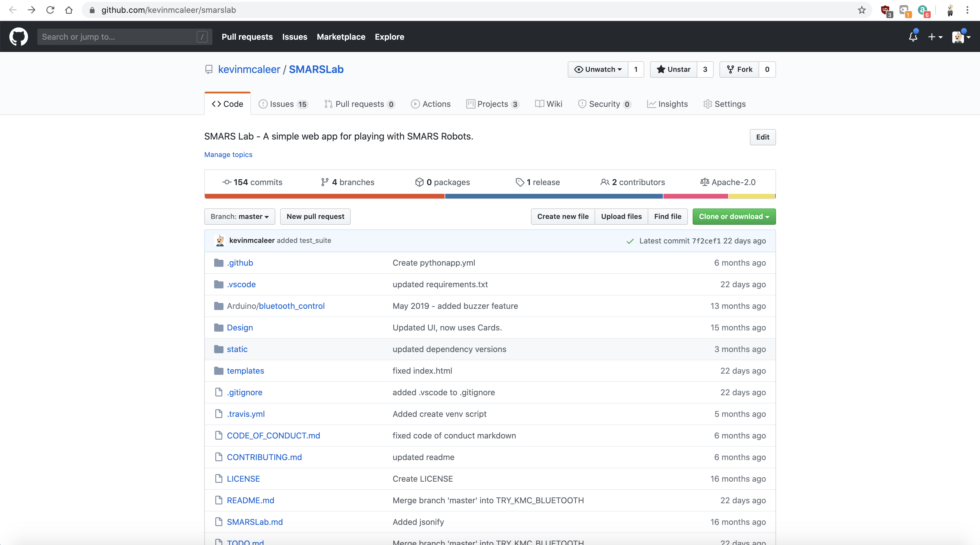This screenshot has height=545, width=980.
Task: Click Find file
Action: tap(668, 217)
